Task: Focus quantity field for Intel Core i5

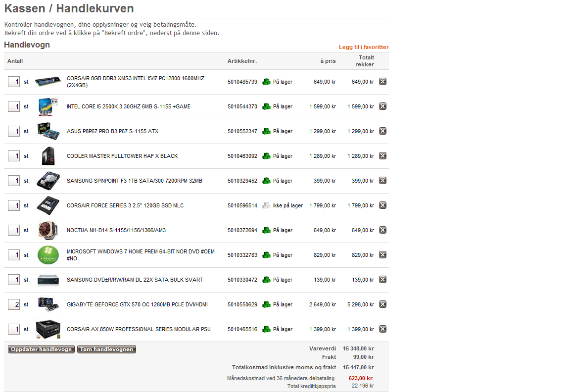Action: (x=14, y=106)
